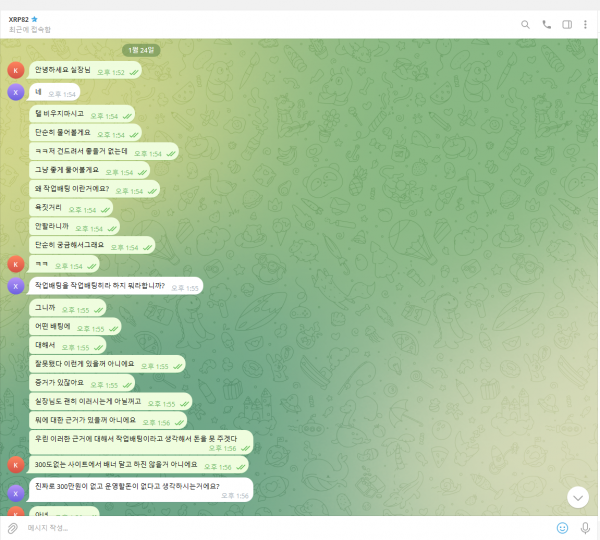The height and width of the screenshot is (540, 600).
Task: Toggle the right side info panel
Action: tap(566, 24)
